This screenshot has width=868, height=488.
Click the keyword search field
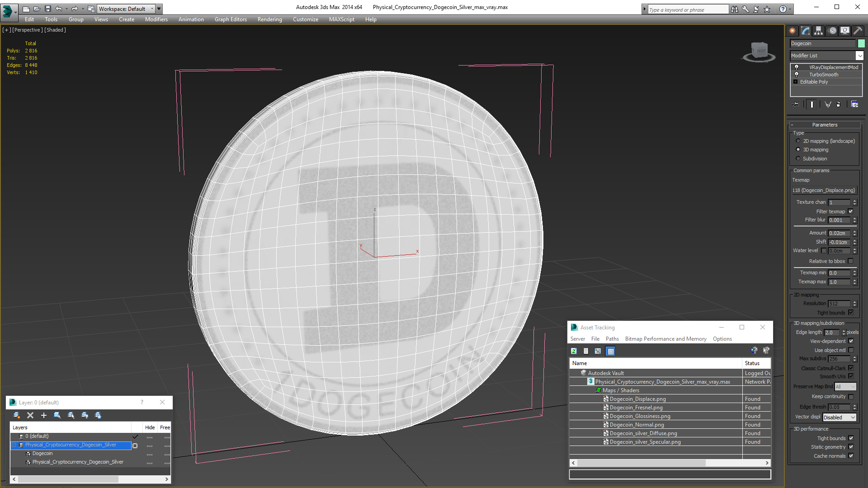[688, 9]
